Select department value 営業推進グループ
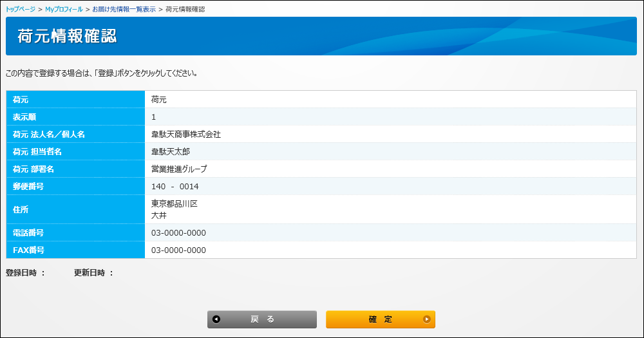This screenshot has height=338, width=644. point(179,169)
